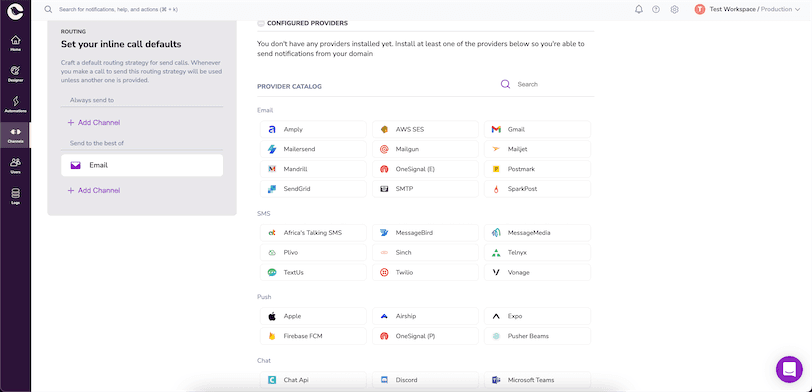Open the Channels section in sidebar
The width and height of the screenshot is (812, 392).
(x=16, y=135)
